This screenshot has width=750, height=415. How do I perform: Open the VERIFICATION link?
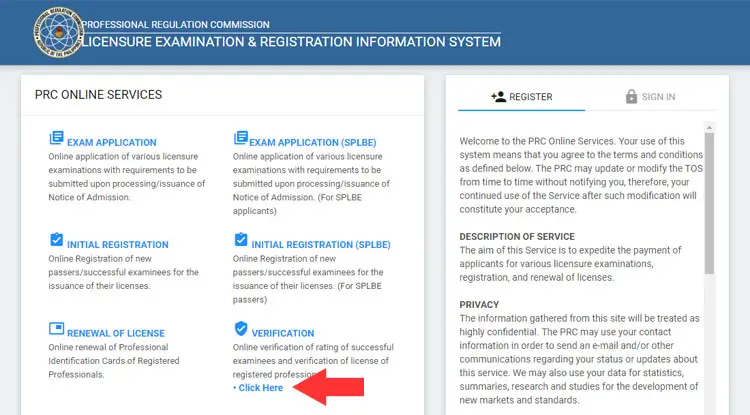[283, 333]
